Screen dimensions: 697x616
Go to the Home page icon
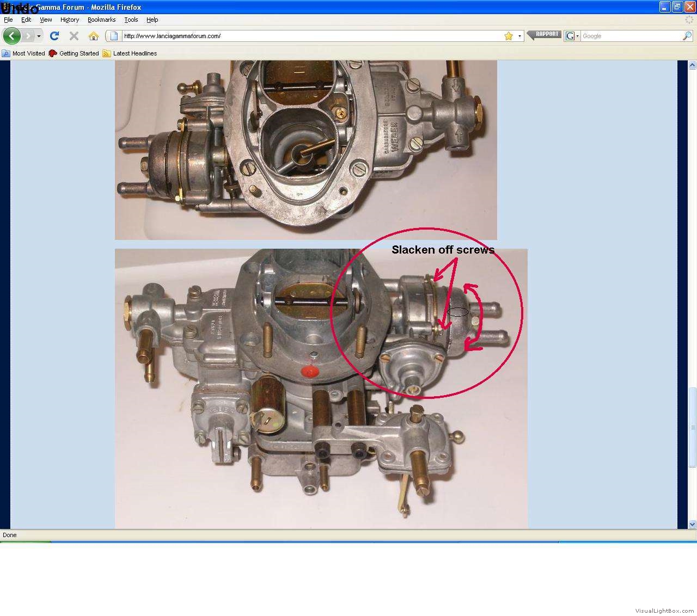tap(94, 36)
